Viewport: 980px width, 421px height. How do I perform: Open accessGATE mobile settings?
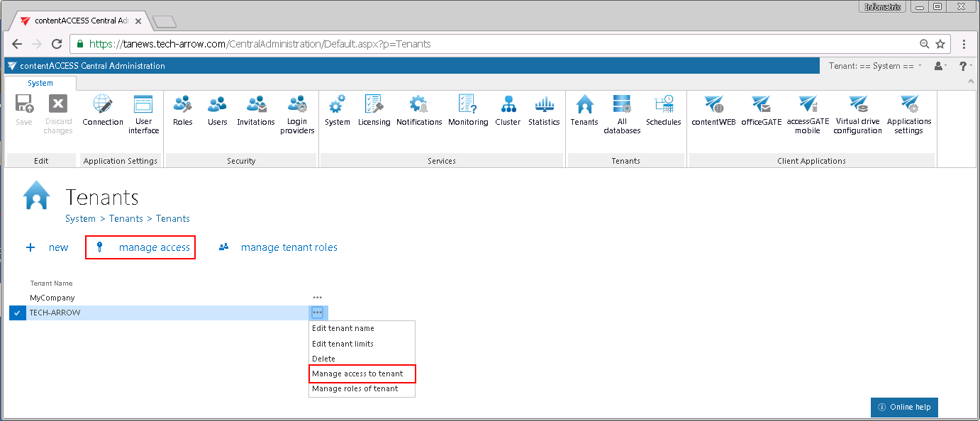point(808,114)
